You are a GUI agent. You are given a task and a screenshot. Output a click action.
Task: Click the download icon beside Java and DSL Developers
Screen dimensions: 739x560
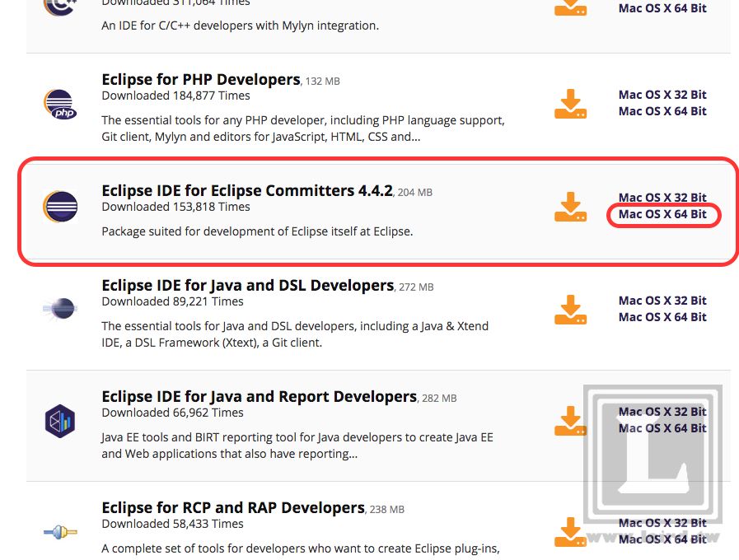click(572, 310)
